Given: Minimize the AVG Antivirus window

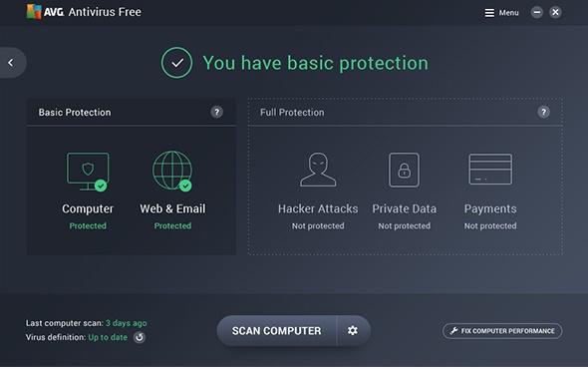Looking at the screenshot, I should (536, 12).
